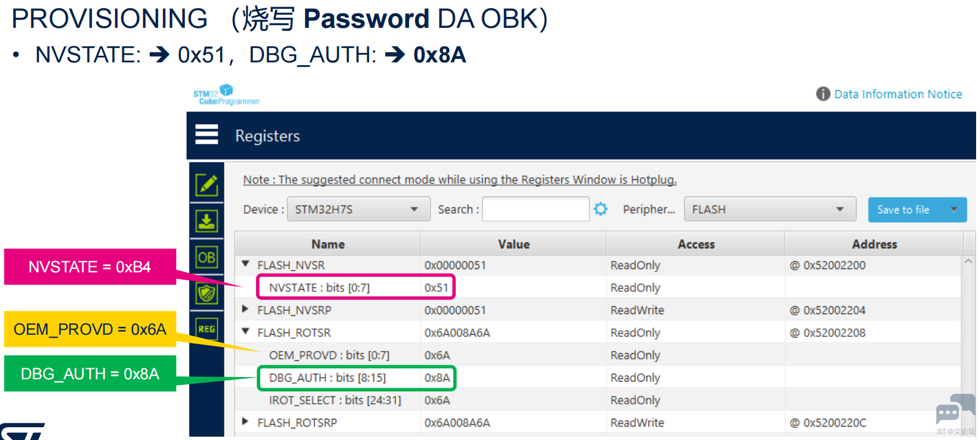Open the Device STM32H7S dropdown
The height and width of the screenshot is (440, 980).
(x=359, y=209)
